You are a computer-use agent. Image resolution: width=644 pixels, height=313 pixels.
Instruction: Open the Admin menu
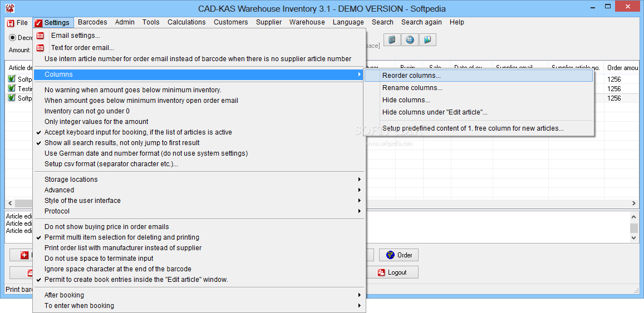click(125, 22)
